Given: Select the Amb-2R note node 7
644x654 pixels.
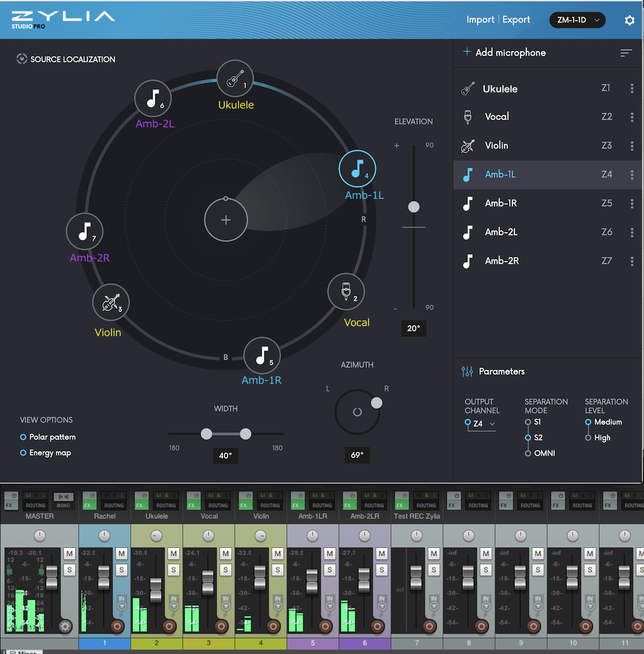Looking at the screenshot, I should [84, 231].
